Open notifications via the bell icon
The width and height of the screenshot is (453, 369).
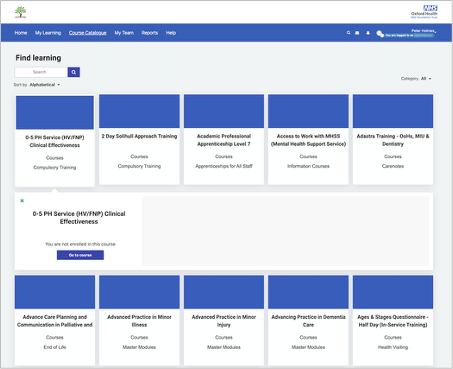pyautogui.click(x=368, y=33)
